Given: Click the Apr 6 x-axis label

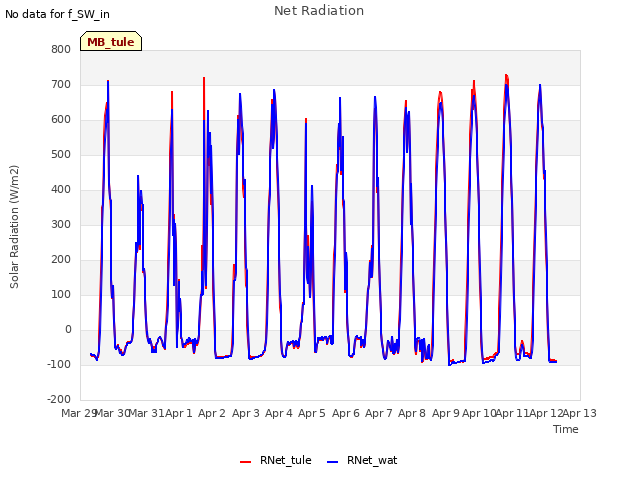Looking at the screenshot, I should pos(346,413).
